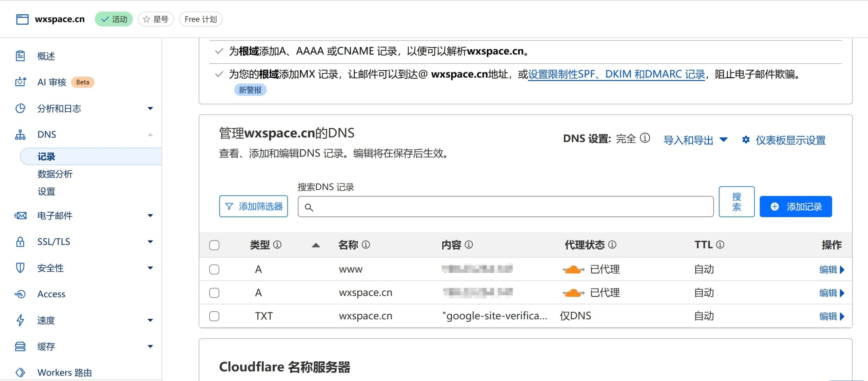
Task: Click the AI 审核 robot icon
Action: pyautogui.click(x=21, y=82)
